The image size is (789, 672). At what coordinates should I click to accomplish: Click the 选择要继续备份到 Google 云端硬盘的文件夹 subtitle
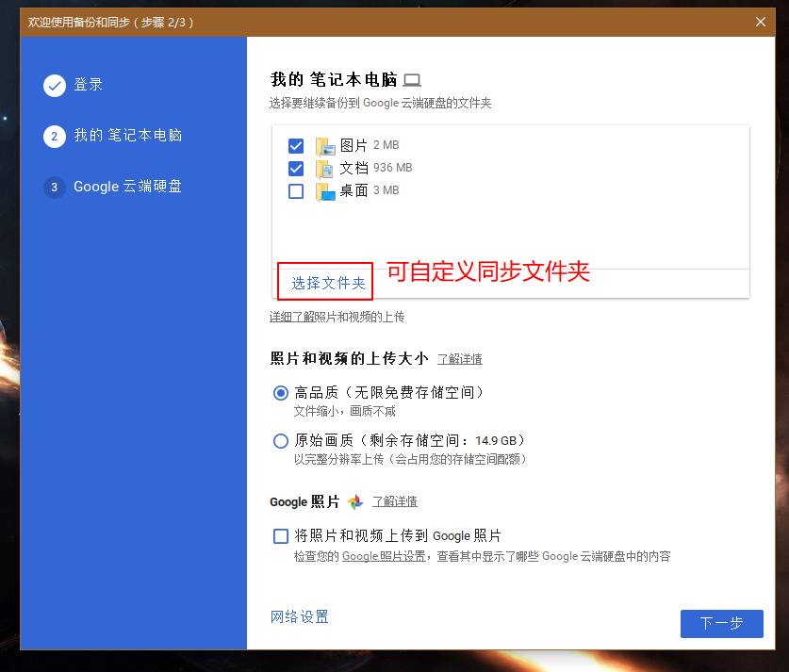point(381,103)
